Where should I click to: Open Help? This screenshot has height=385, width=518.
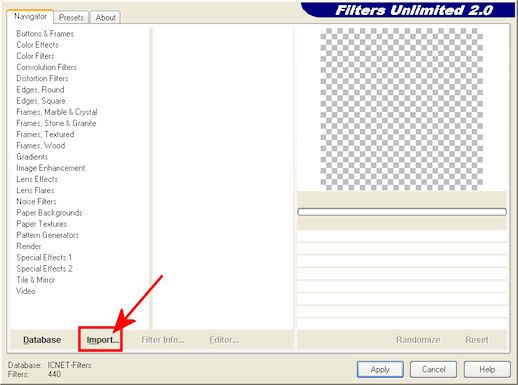tap(487, 369)
